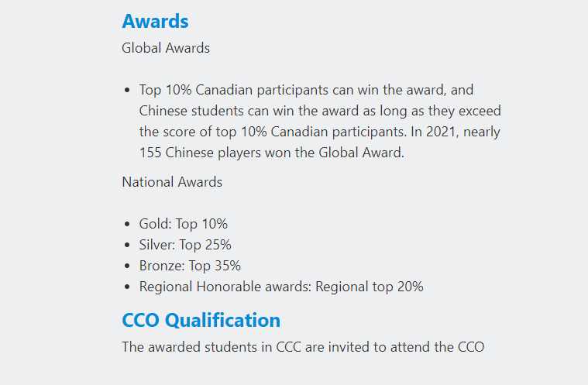Click the bullet before Regional Honorable awards
The height and width of the screenshot is (385, 588).
(x=127, y=287)
